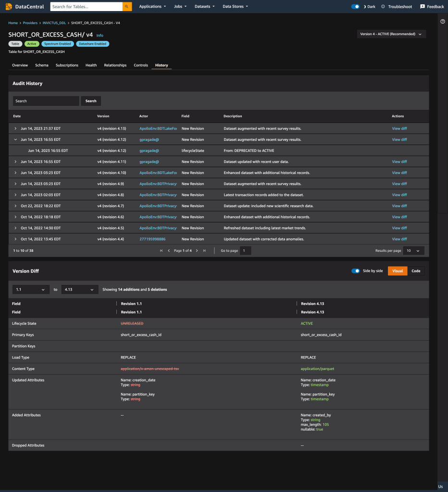Open the help circle icon in right panel
448x492 pixels.
click(x=443, y=21)
